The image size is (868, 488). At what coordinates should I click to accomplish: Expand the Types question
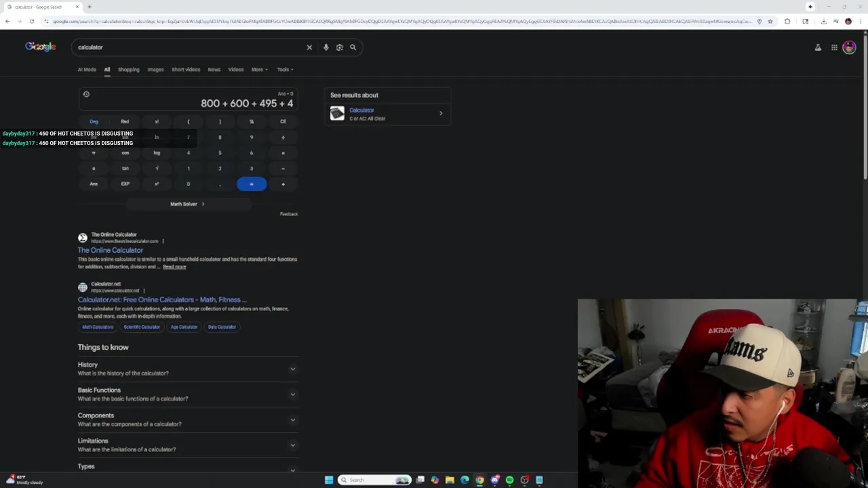188,467
